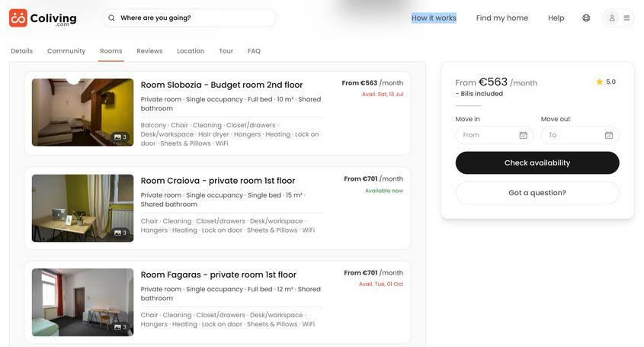Open the Move out To date picker
Screen dimensions: 644x347
pos(573,135)
